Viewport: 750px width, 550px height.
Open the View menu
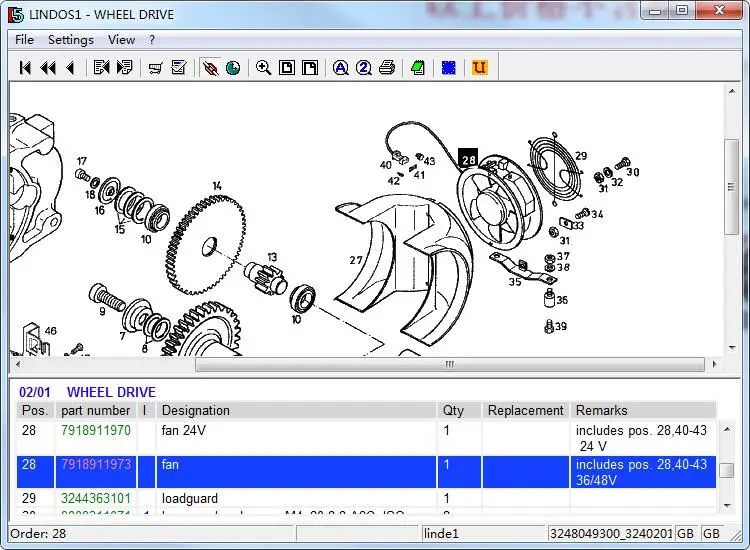pyautogui.click(x=121, y=40)
